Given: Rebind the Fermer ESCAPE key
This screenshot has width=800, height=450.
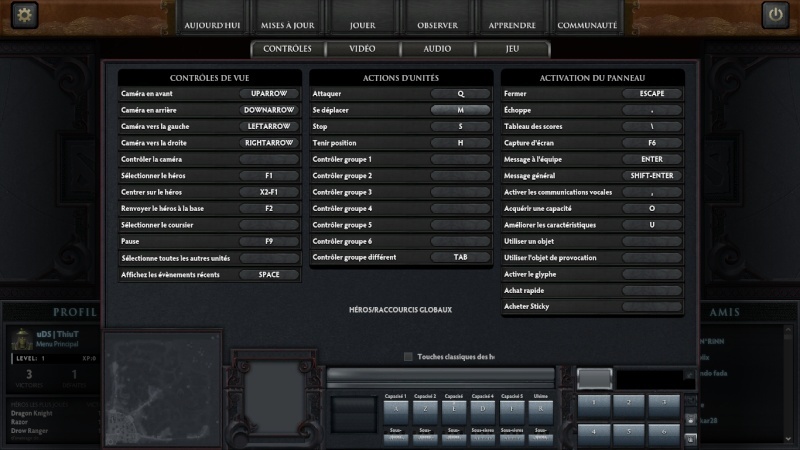Looking at the screenshot, I should pos(652,94).
